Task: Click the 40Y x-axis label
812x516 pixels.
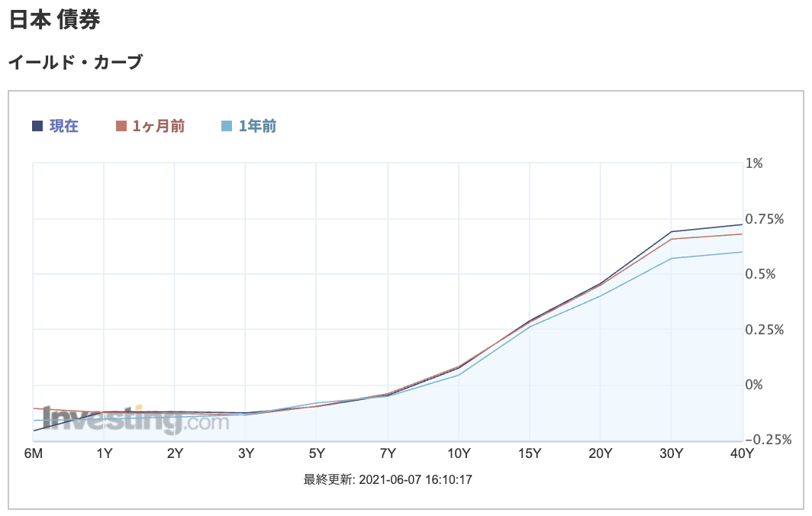Action: point(742,454)
